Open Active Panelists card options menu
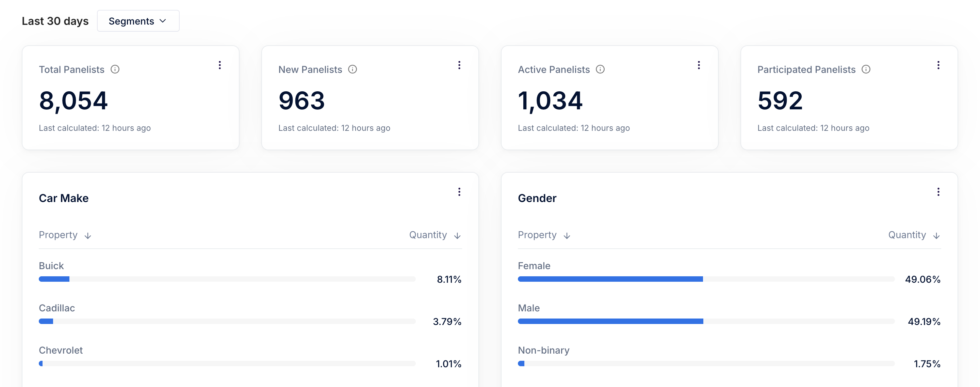The width and height of the screenshot is (980, 387). coord(699,65)
